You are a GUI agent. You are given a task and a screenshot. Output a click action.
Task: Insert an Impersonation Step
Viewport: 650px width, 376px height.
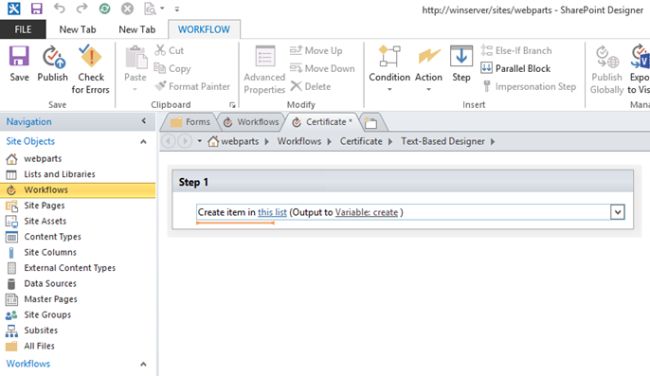pos(530,86)
